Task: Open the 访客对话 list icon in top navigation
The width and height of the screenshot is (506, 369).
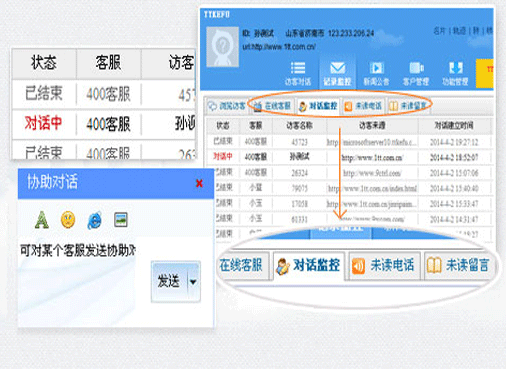Action: [298, 68]
